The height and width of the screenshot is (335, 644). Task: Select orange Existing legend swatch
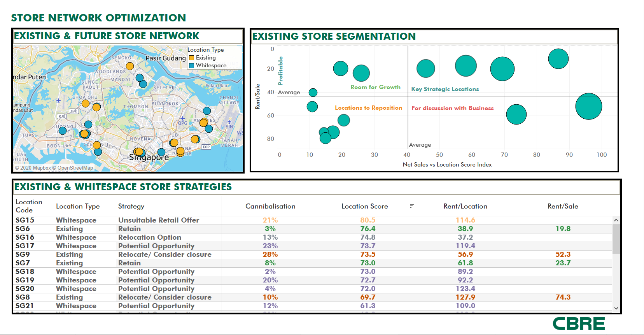pos(191,58)
